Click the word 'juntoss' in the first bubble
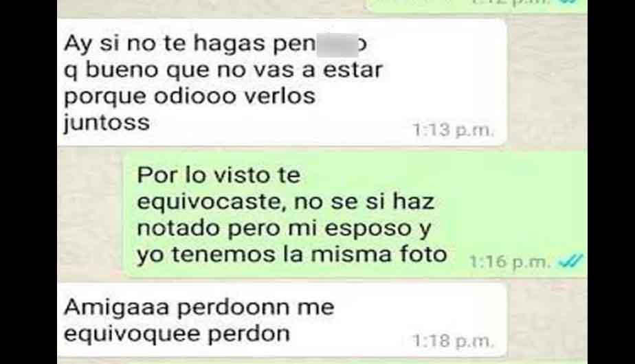 [107, 123]
